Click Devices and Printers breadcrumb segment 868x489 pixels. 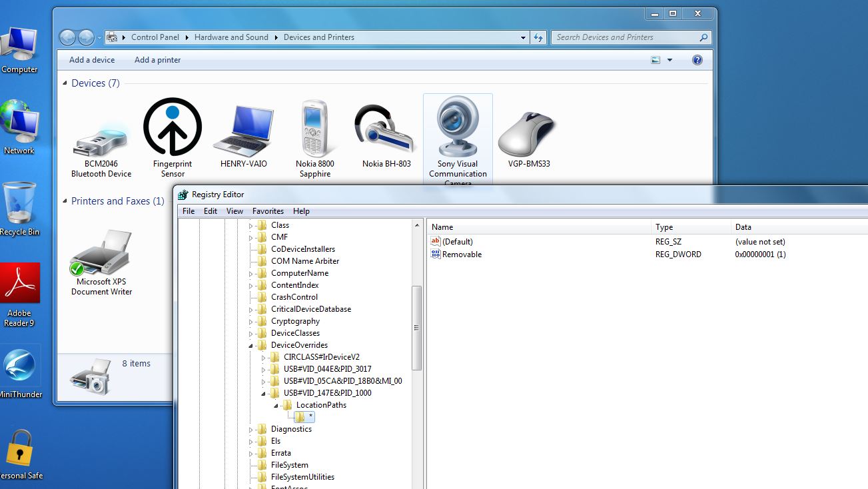[x=319, y=37]
